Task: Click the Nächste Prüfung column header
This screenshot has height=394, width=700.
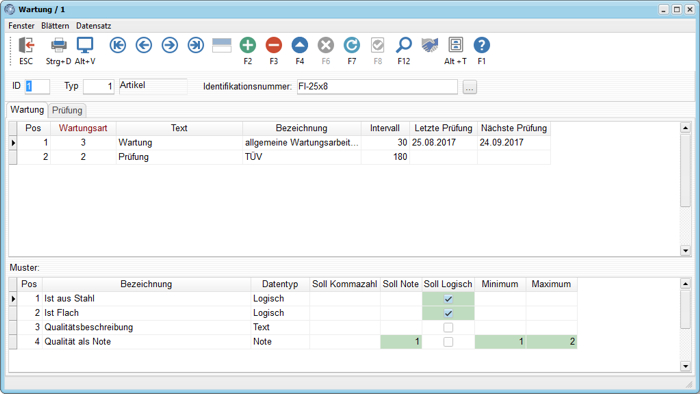Action: click(x=514, y=129)
